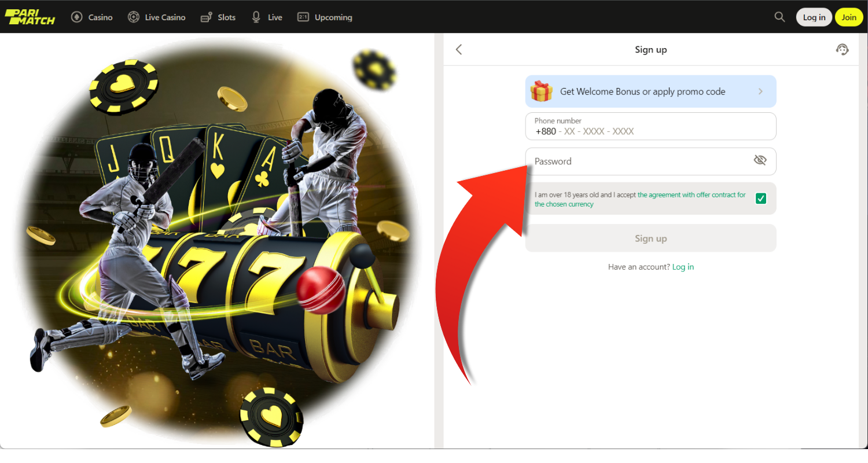Click the yellow Join button
The image size is (868, 463).
pyautogui.click(x=849, y=17)
